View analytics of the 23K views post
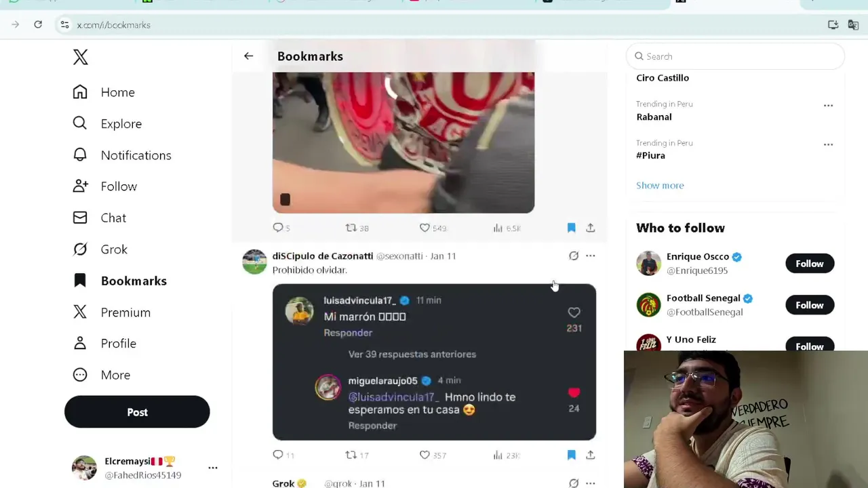Screen dimensions: 868x488 [498, 455]
